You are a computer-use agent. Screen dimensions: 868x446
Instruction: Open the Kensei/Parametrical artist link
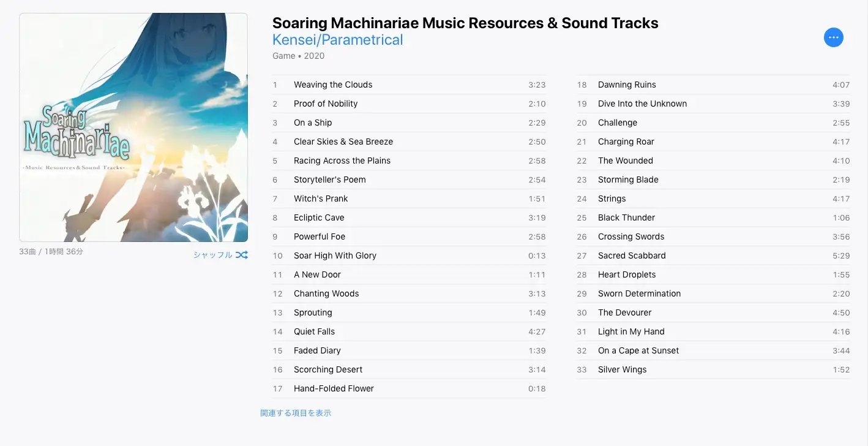coord(337,40)
